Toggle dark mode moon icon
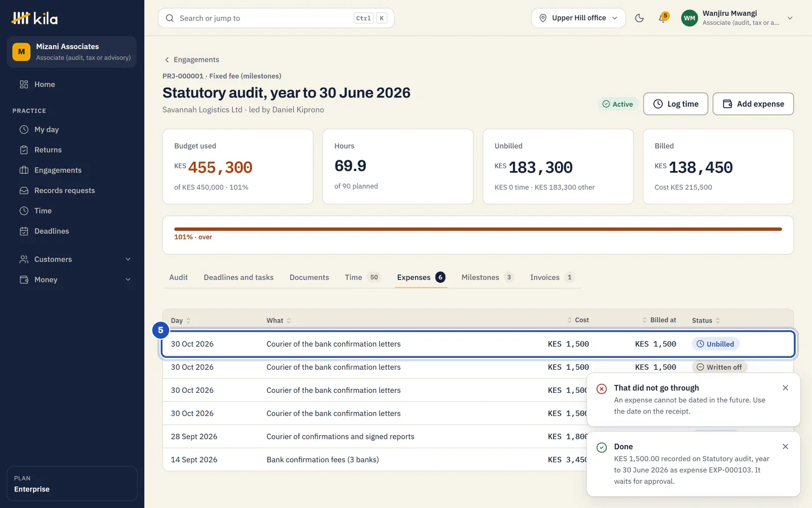Image resolution: width=812 pixels, height=508 pixels. [639, 18]
